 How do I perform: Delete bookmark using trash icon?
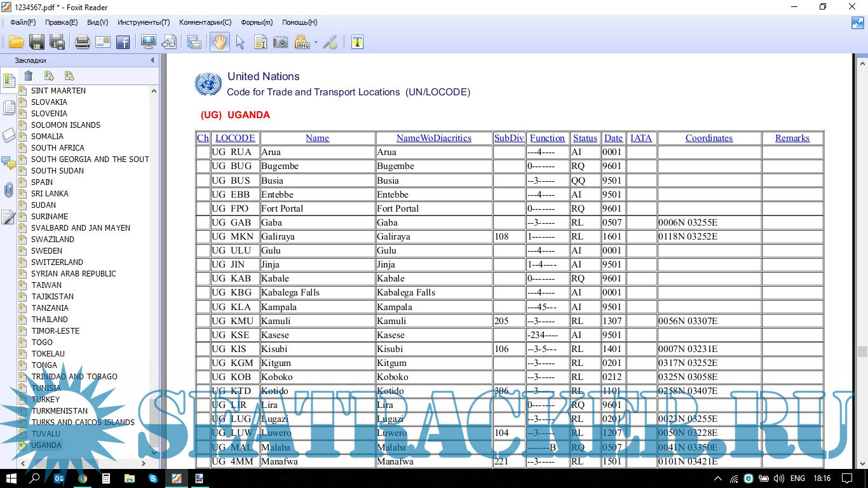pyautogui.click(x=29, y=76)
